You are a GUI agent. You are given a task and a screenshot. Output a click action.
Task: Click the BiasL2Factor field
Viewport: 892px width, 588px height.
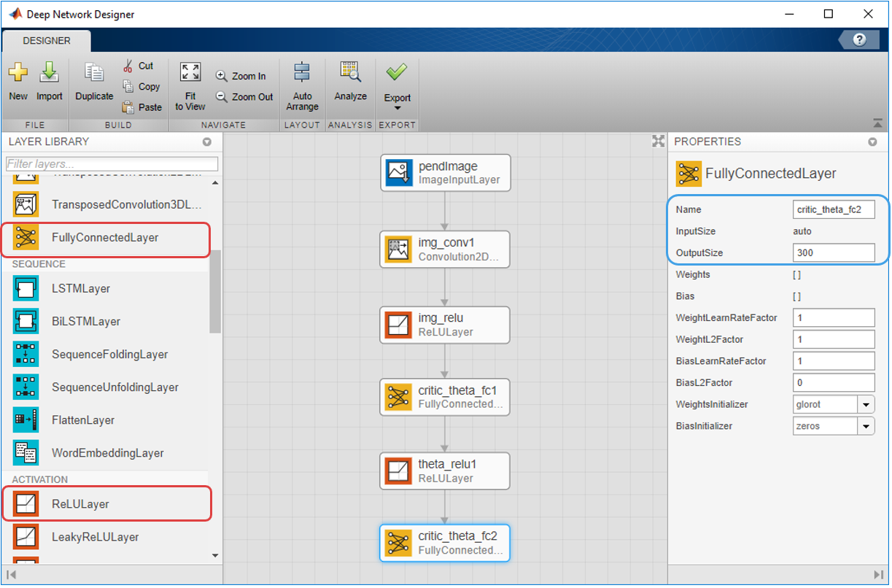[834, 382]
